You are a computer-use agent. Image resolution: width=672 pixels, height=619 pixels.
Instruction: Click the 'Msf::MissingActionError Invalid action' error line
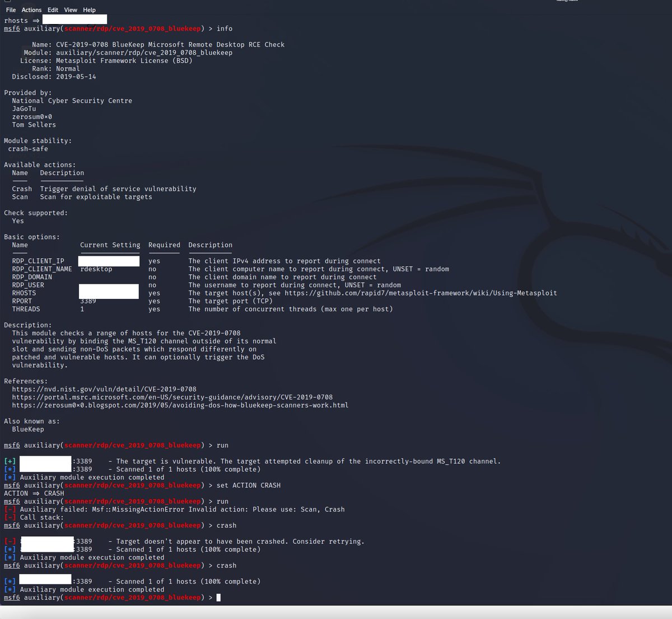point(174,509)
